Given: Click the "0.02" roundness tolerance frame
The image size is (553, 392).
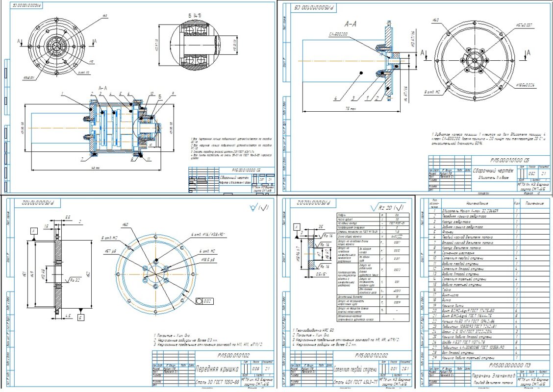Looking at the screenshot, I should coord(204,301).
